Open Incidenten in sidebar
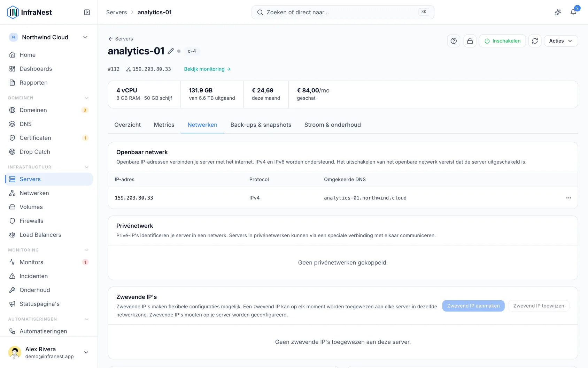This screenshot has width=588, height=368. (x=49, y=276)
